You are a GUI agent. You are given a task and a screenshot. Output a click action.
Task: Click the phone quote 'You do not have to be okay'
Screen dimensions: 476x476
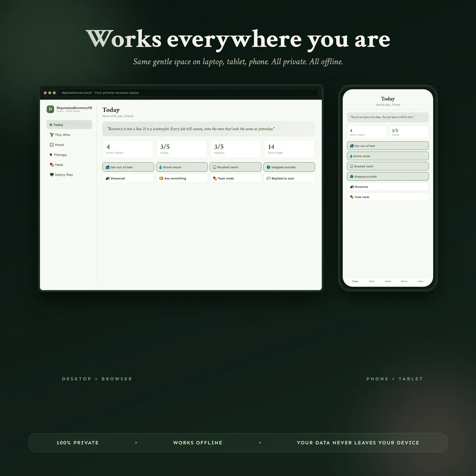pyautogui.click(x=387, y=117)
